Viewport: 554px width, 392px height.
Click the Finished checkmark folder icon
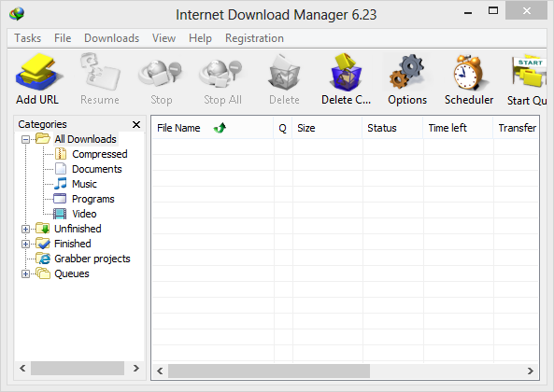pyautogui.click(x=43, y=243)
